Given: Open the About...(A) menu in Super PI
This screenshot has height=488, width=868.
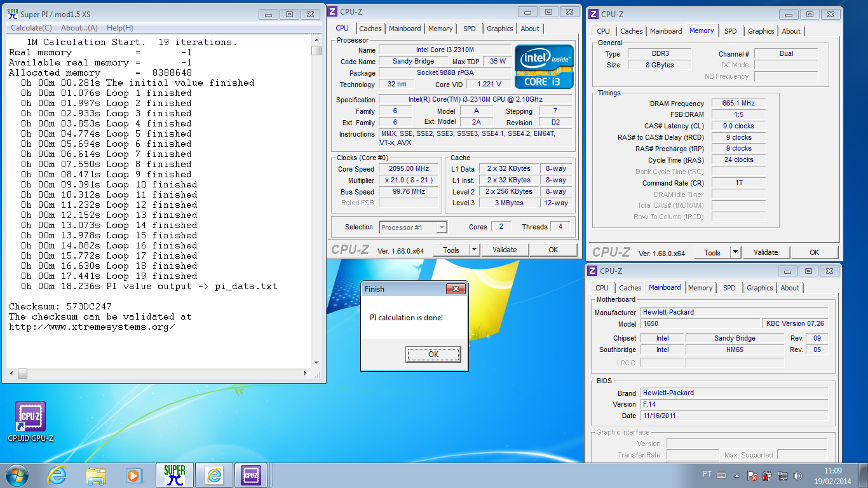Looking at the screenshot, I should click(79, 28).
